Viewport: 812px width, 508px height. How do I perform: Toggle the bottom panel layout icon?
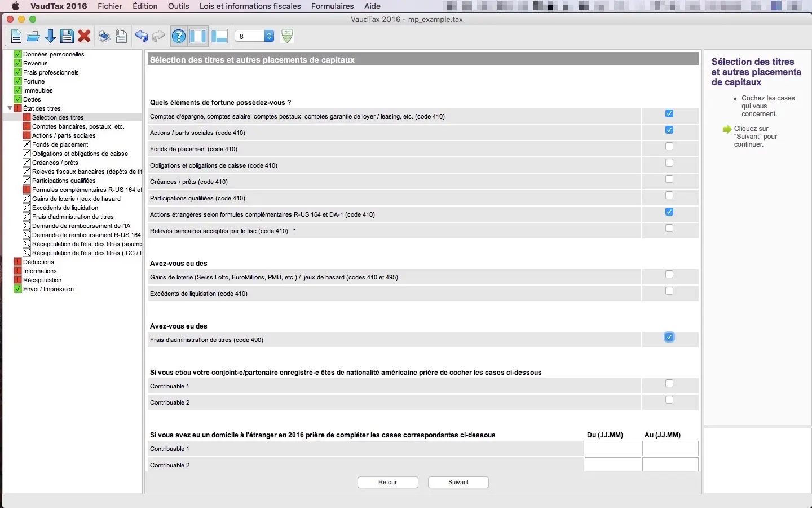coord(219,37)
